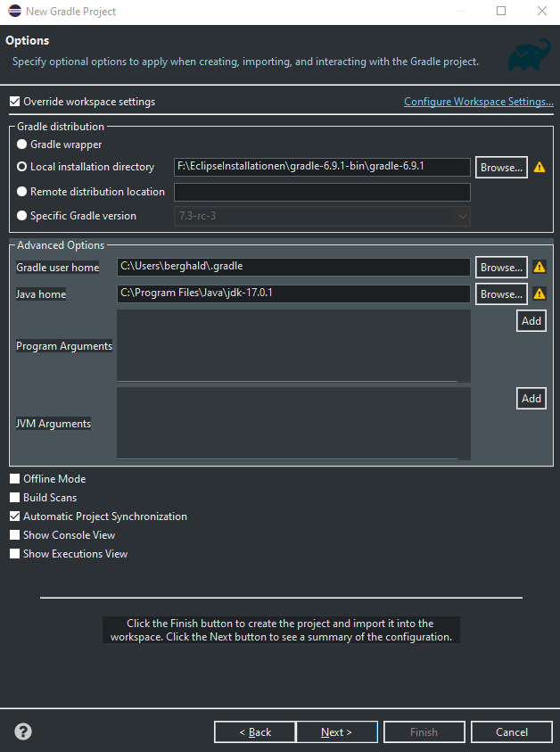The image size is (560, 752).
Task: Click the Gradle user home path field
Action: [x=293, y=267]
